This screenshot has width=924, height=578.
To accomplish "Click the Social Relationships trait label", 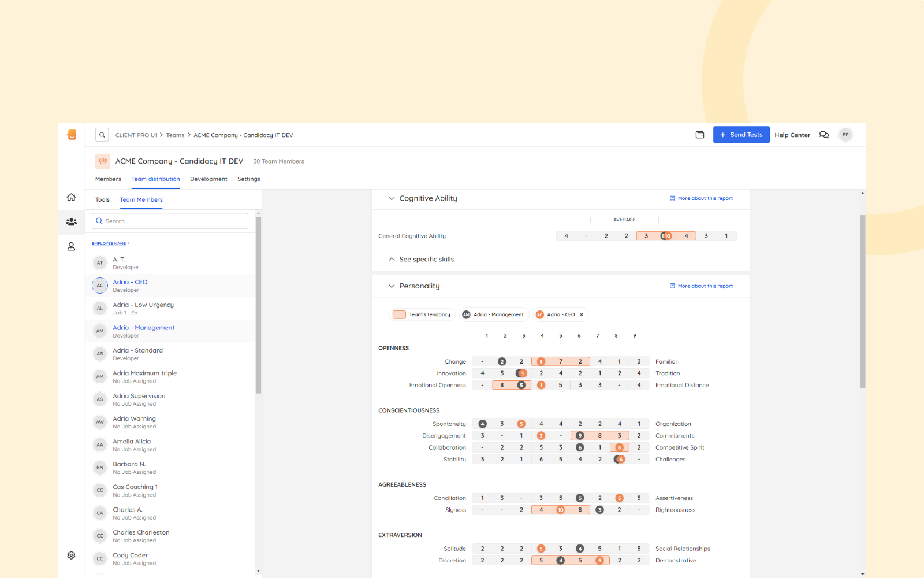I will (683, 549).
